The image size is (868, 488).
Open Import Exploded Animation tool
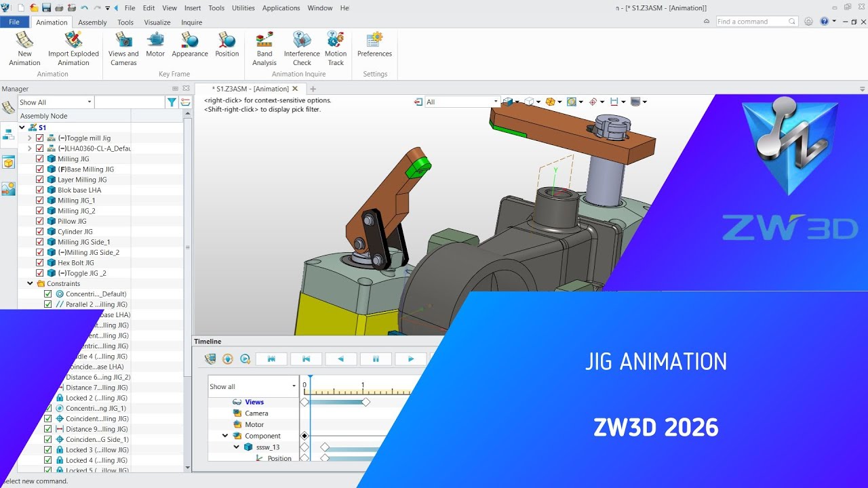[73, 48]
